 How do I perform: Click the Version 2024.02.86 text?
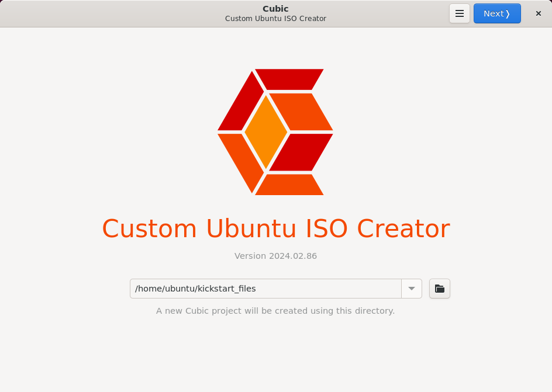(275, 256)
